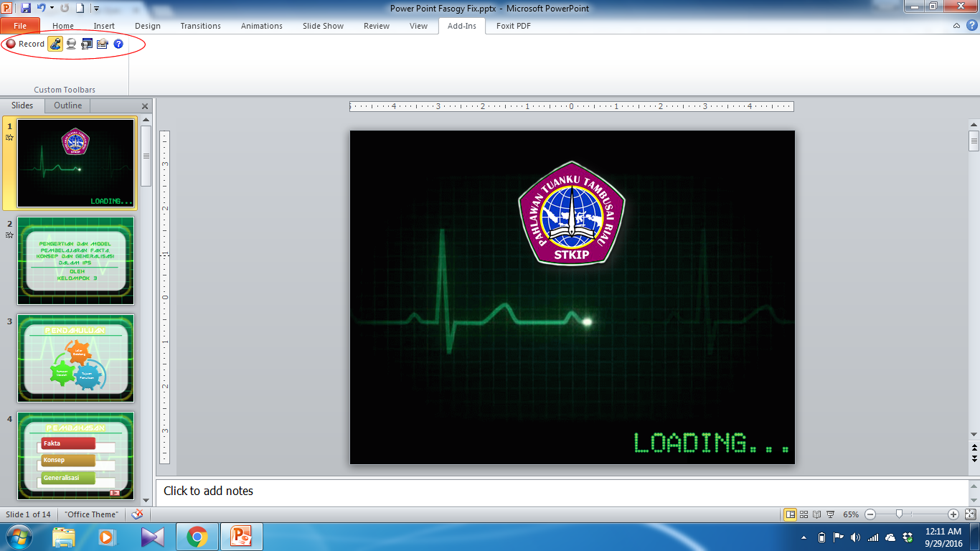Viewport: 980px width, 551px height.
Task: Click the zoom in plus button
Action: [953, 514]
